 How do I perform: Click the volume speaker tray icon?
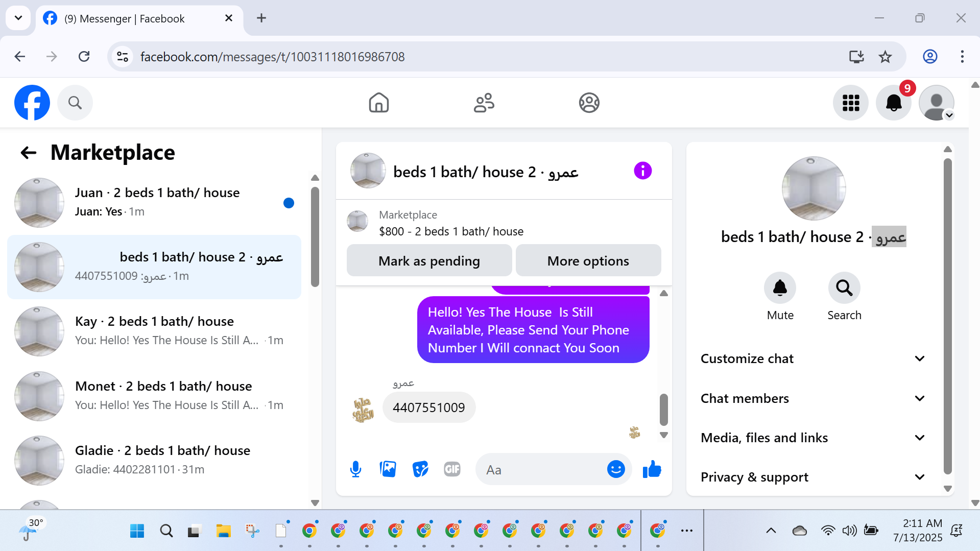[x=849, y=531]
